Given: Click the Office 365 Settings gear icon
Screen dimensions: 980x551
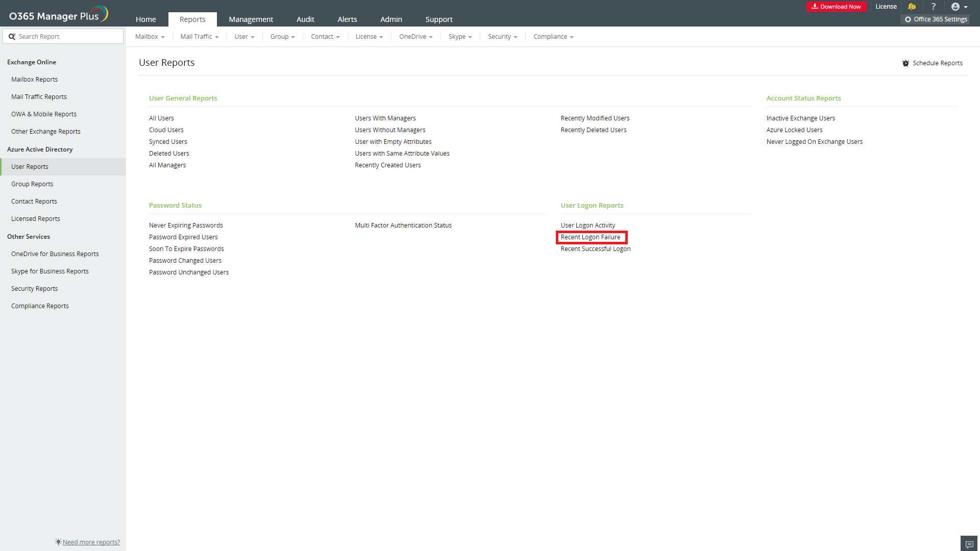Looking at the screenshot, I should tap(908, 19).
